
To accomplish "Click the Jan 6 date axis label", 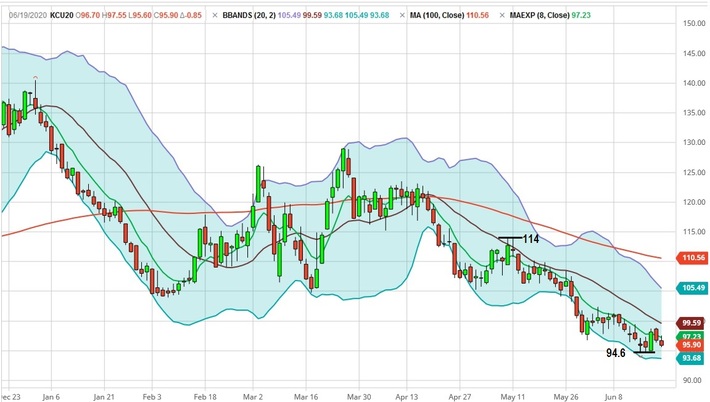I will (x=51, y=397).
